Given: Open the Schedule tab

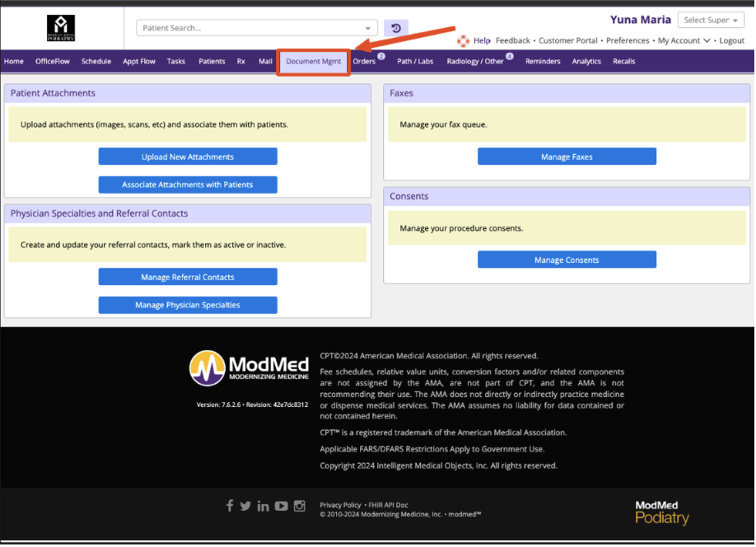Looking at the screenshot, I should tap(96, 61).
